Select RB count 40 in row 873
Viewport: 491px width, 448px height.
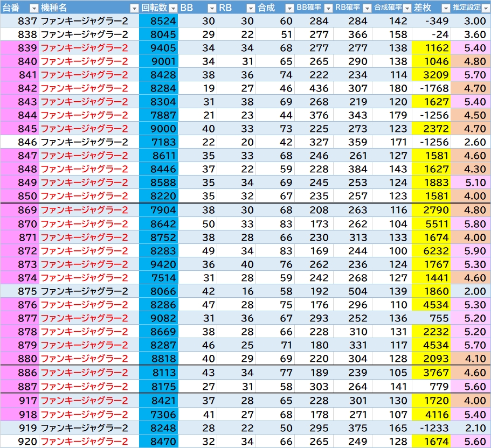pyautogui.click(x=236, y=264)
